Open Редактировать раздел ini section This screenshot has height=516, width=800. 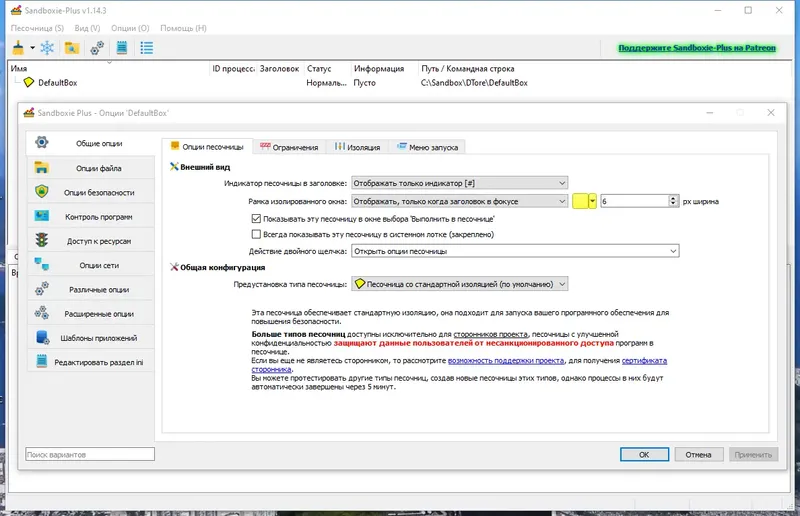90,362
